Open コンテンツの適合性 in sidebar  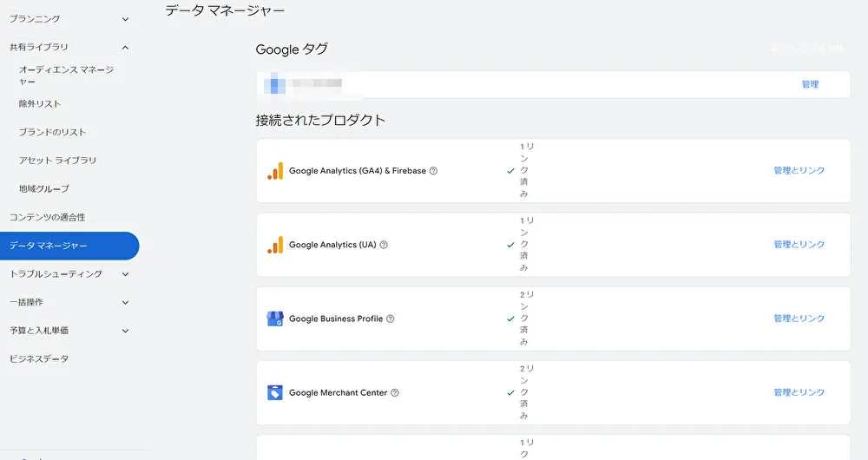pyautogui.click(x=48, y=217)
